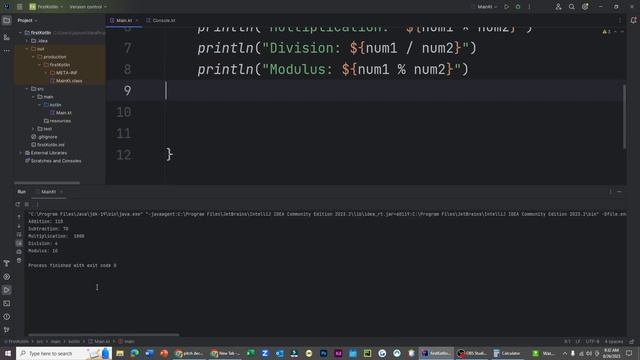Image resolution: width=640 pixels, height=360 pixels.
Task: Open More Actions next to Debug
Action: coord(529,7)
